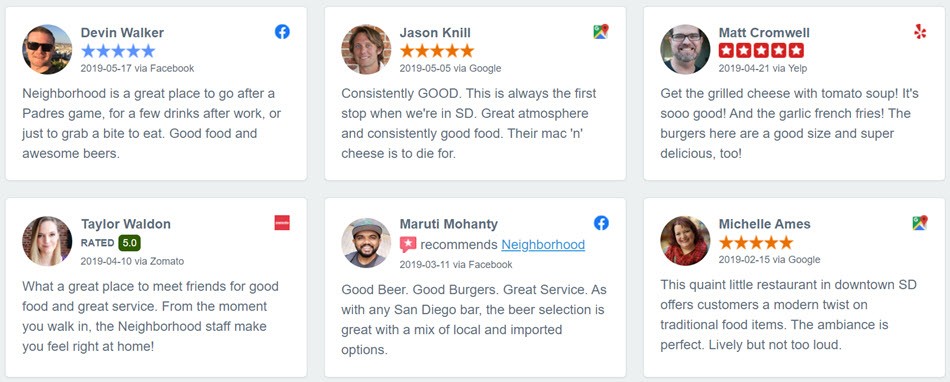Image resolution: width=950 pixels, height=382 pixels.
Task: Click Devin Walker's blue star rating
Action: [x=118, y=51]
